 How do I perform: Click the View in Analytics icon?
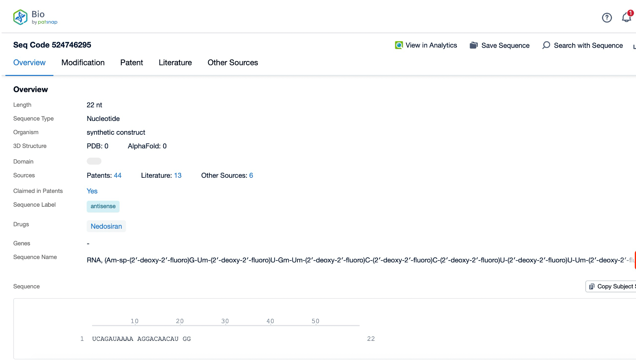pos(398,45)
